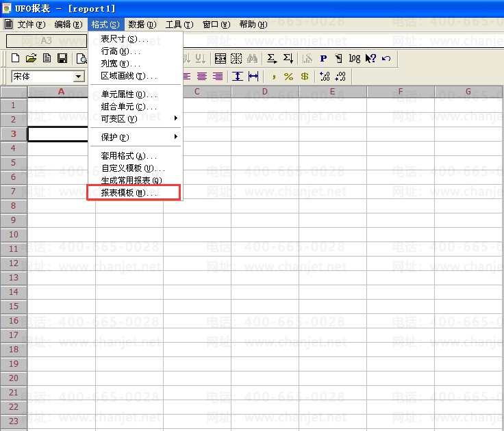This screenshot has height=431, width=504.
Task: Select row 15 header
Action: (x=14, y=306)
